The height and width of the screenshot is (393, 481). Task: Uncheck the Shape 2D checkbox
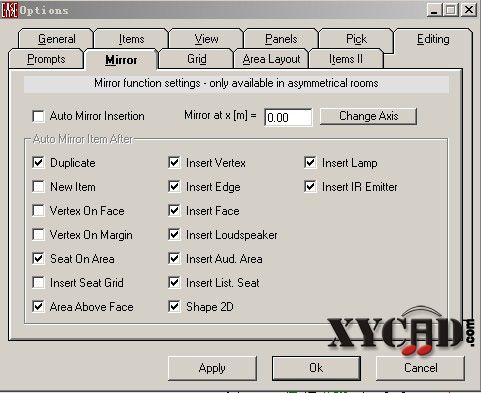pos(174,307)
